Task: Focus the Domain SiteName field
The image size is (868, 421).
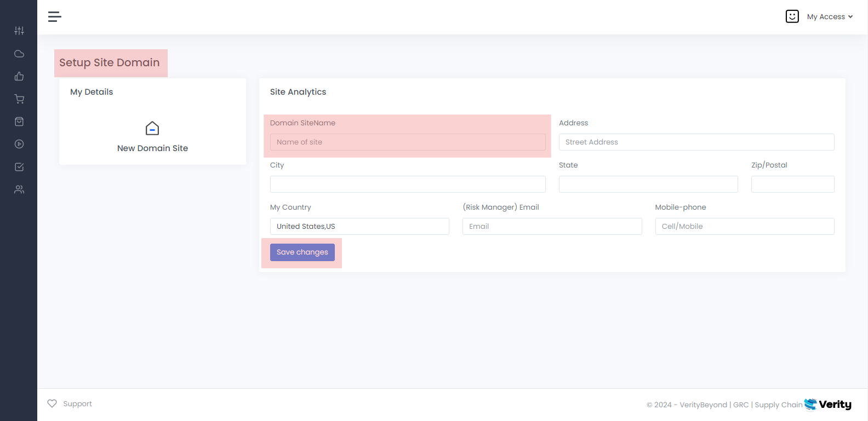Action: pyautogui.click(x=408, y=142)
